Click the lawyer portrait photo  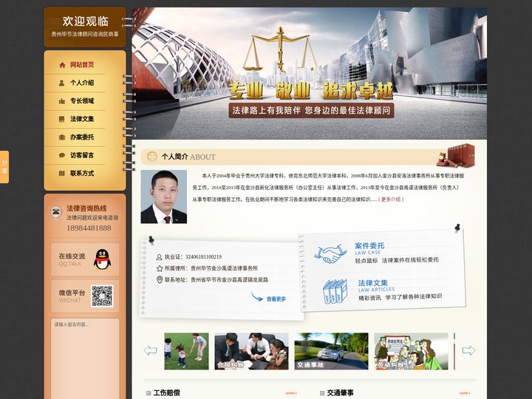coord(164,197)
